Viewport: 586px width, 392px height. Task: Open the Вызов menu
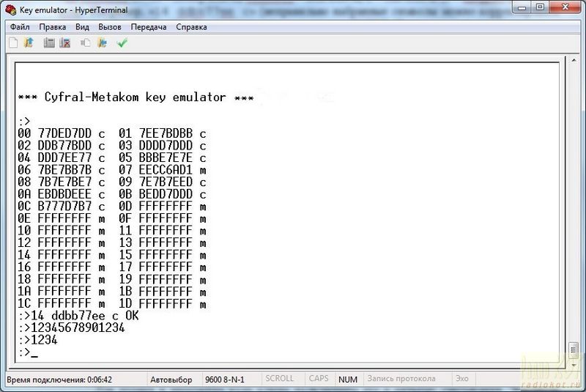click(x=110, y=27)
